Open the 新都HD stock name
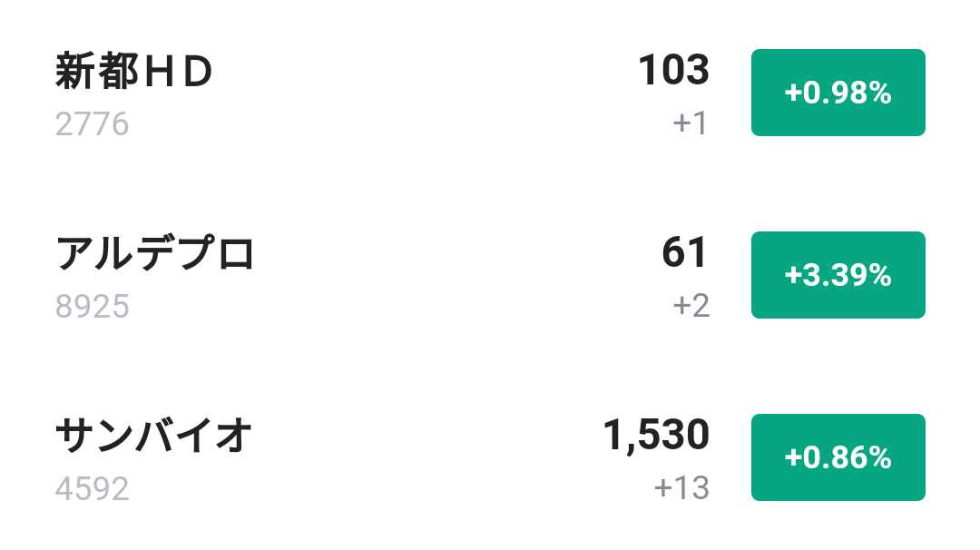 134,73
